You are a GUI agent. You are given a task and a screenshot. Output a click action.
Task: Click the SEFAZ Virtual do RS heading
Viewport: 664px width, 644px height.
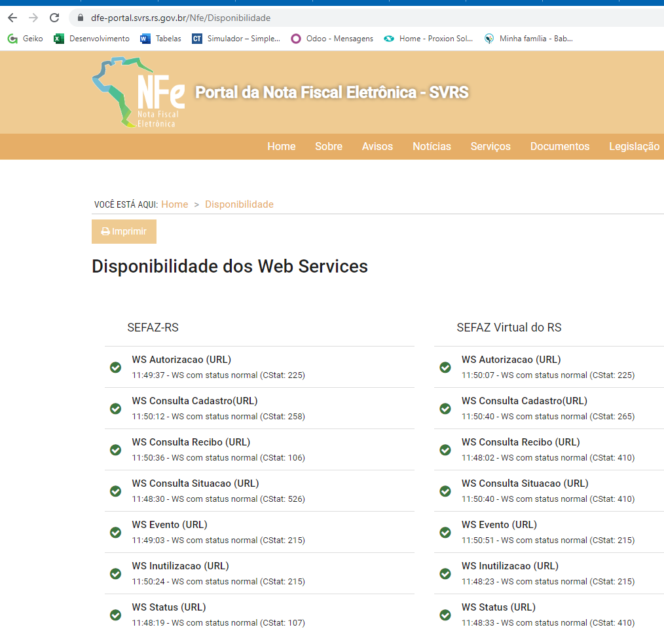(509, 328)
